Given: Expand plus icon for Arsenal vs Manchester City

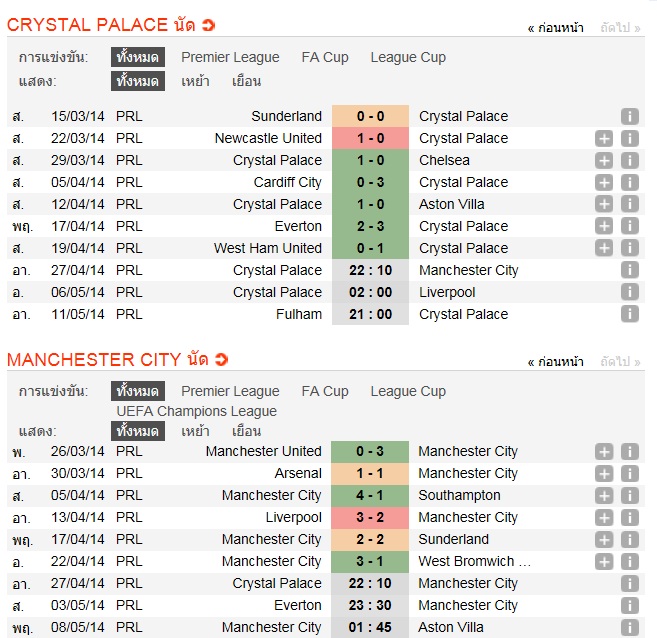Looking at the screenshot, I should coord(604,473).
